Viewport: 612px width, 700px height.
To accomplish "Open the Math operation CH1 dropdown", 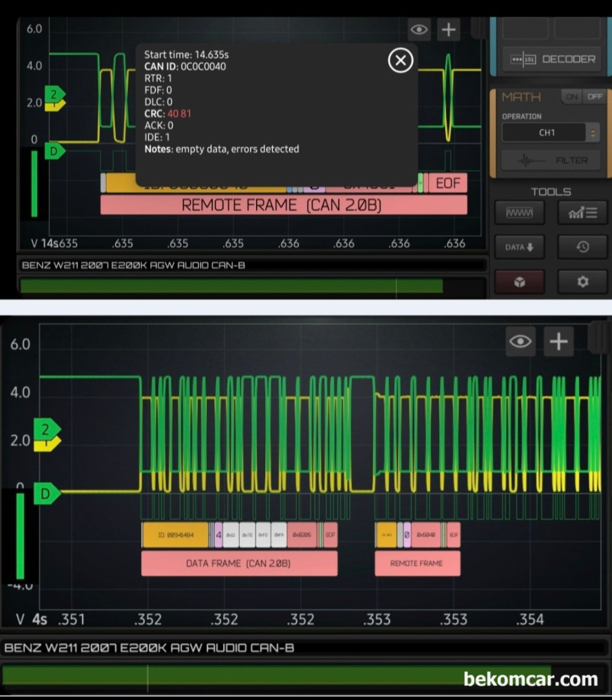I will click(546, 133).
